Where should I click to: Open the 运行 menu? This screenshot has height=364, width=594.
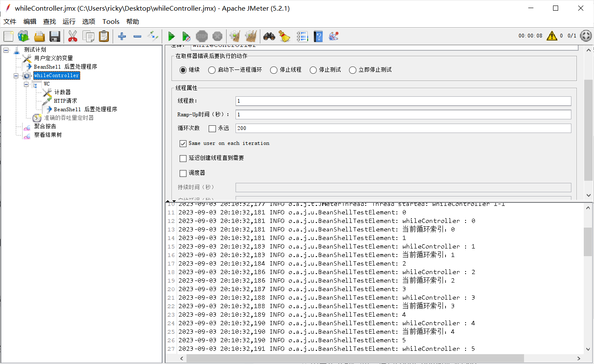point(69,21)
